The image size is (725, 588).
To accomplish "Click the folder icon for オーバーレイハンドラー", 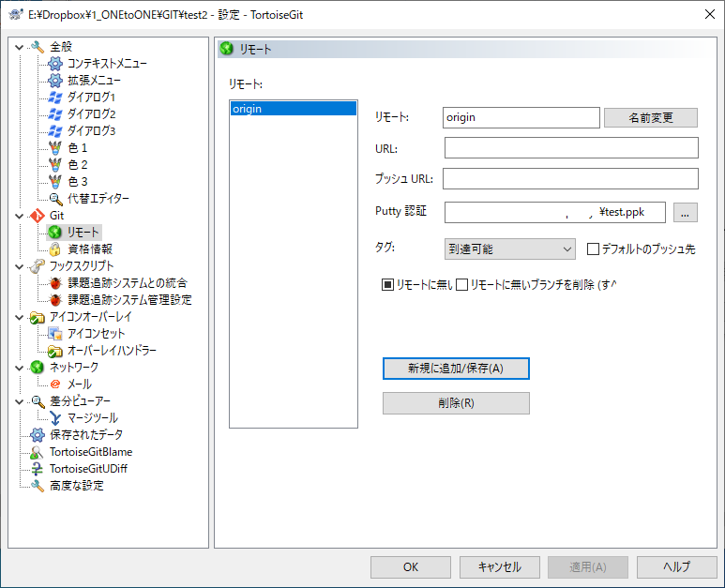I will click(55, 351).
